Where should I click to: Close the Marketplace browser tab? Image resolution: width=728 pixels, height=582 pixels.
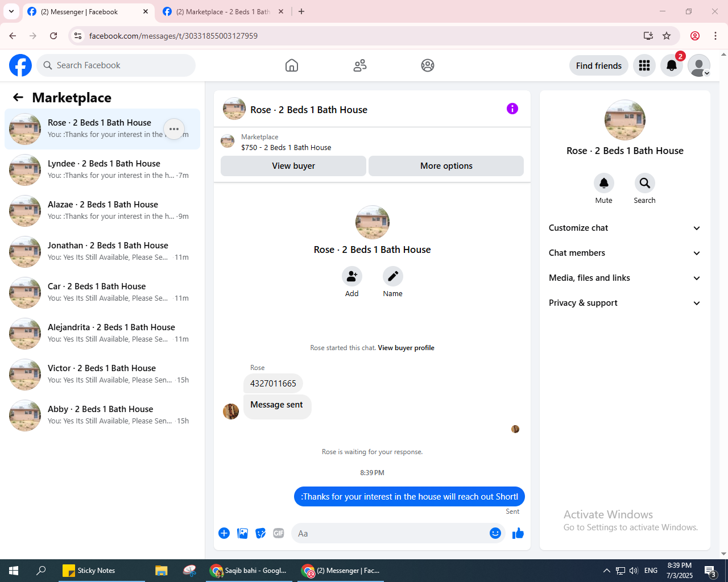[x=280, y=11]
